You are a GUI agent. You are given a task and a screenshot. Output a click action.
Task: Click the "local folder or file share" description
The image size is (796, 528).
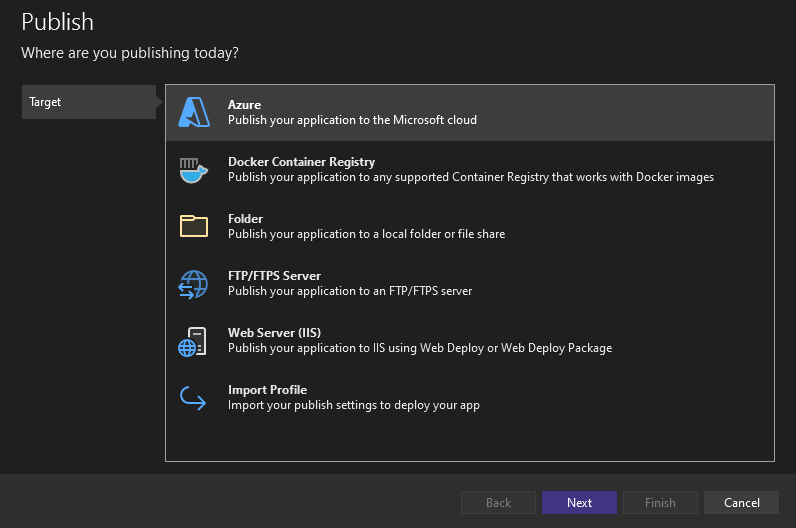[x=366, y=234]
